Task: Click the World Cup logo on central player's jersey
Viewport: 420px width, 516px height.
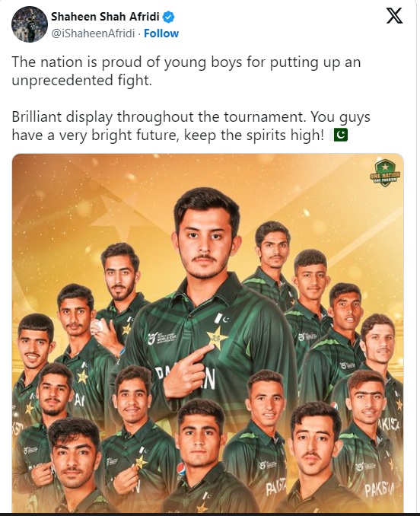Action: tap(162, 339)
